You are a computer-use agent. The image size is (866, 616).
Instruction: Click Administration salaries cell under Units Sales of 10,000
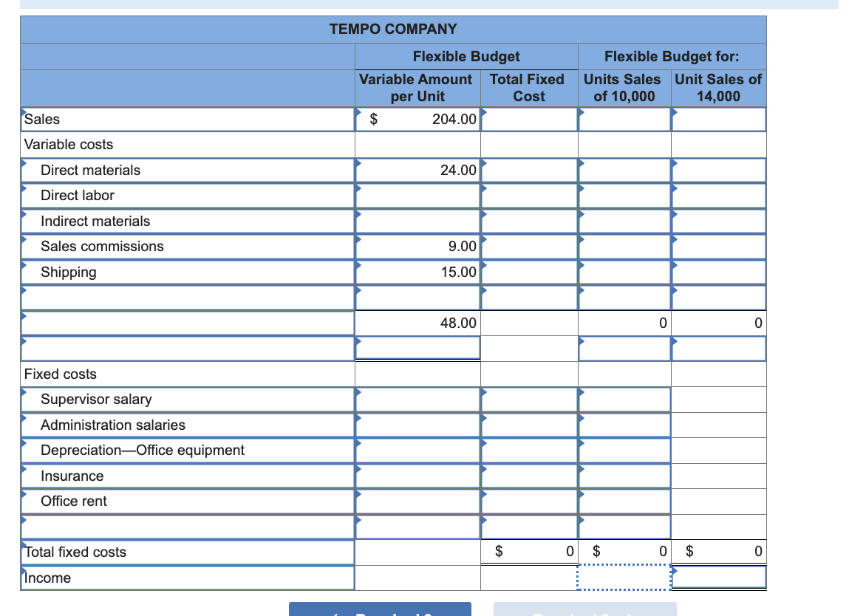[x=624, y=425]
